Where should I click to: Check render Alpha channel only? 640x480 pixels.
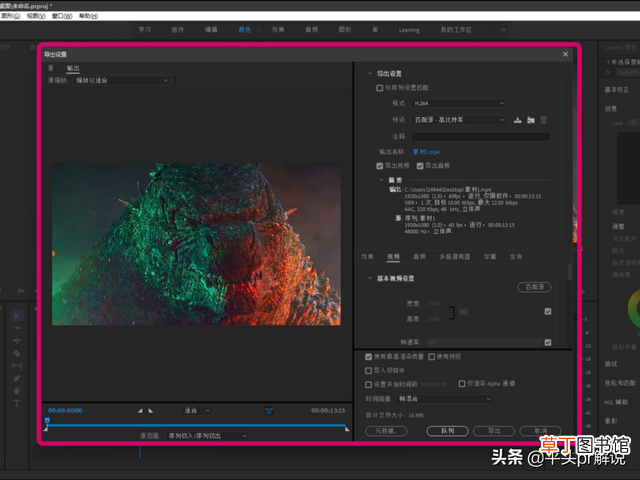click(462, 384)
